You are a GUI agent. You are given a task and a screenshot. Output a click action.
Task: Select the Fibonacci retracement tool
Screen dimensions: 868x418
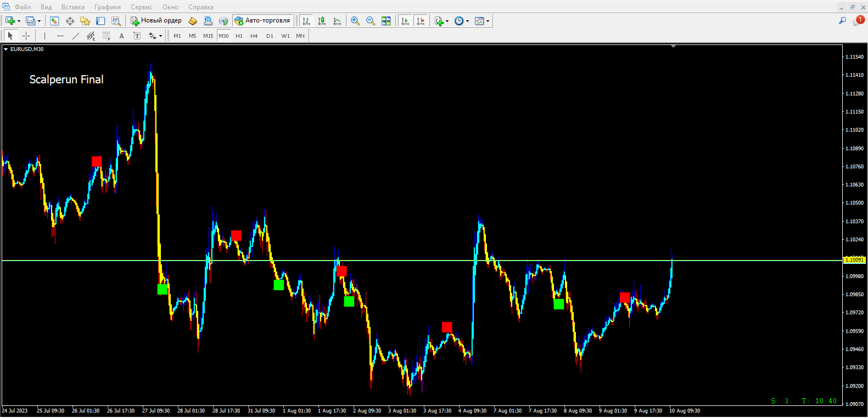(107, 36)
